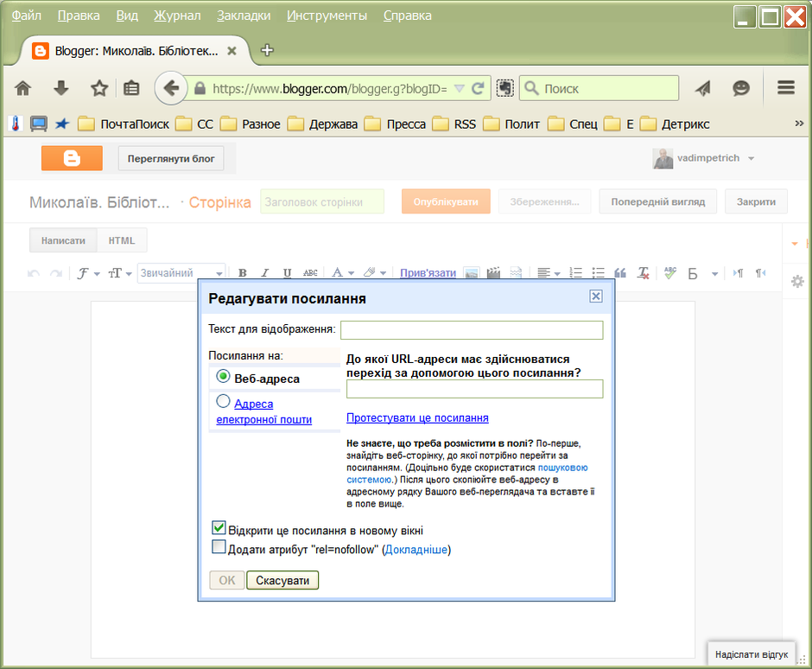Open the Журнал menu
Image resolution: width=812 pixels, height=669 pixels.
tap(177, 16)
